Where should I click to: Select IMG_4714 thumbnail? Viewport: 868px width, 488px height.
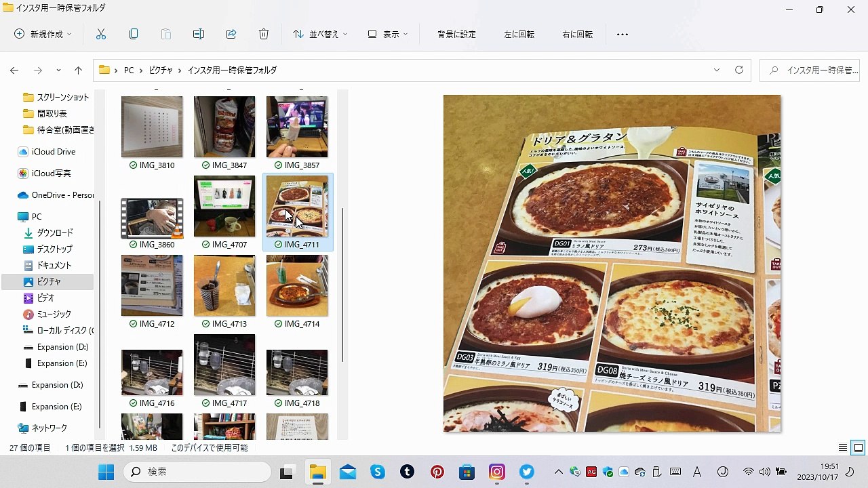[297, 285]
